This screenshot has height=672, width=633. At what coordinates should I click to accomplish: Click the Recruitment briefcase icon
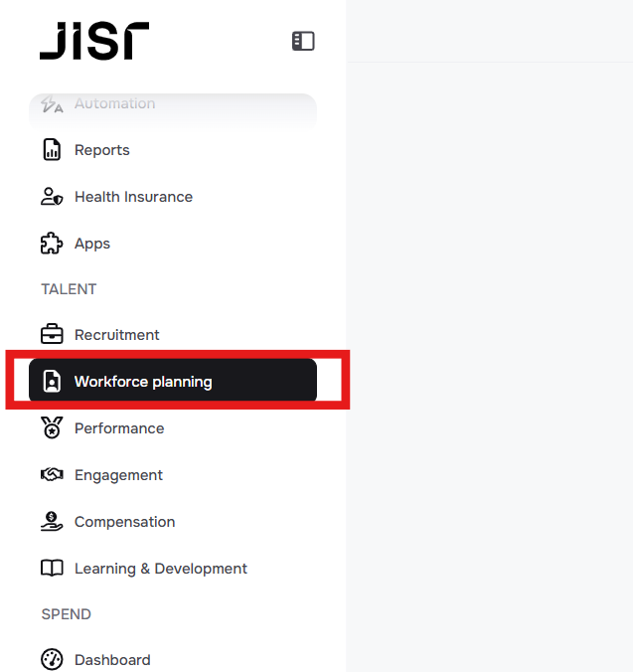52,334
